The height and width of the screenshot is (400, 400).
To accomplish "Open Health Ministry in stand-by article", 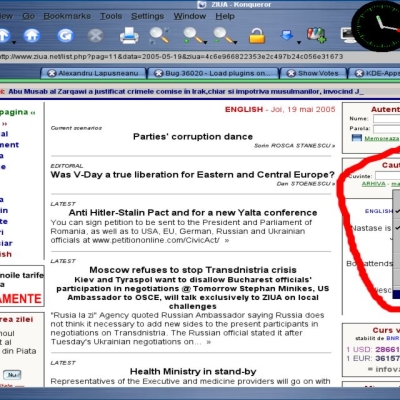I will click(193, 371).
